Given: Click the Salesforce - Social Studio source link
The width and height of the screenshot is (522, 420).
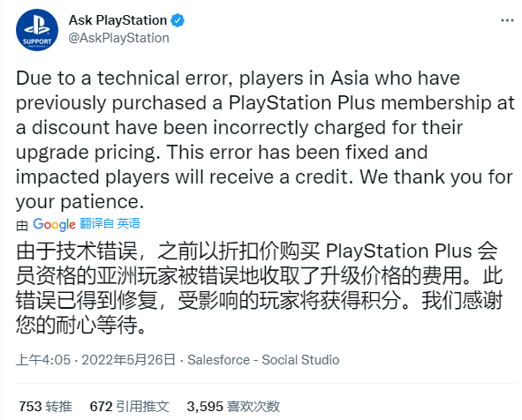Looking at the screenshot, I should click(263, 360).
